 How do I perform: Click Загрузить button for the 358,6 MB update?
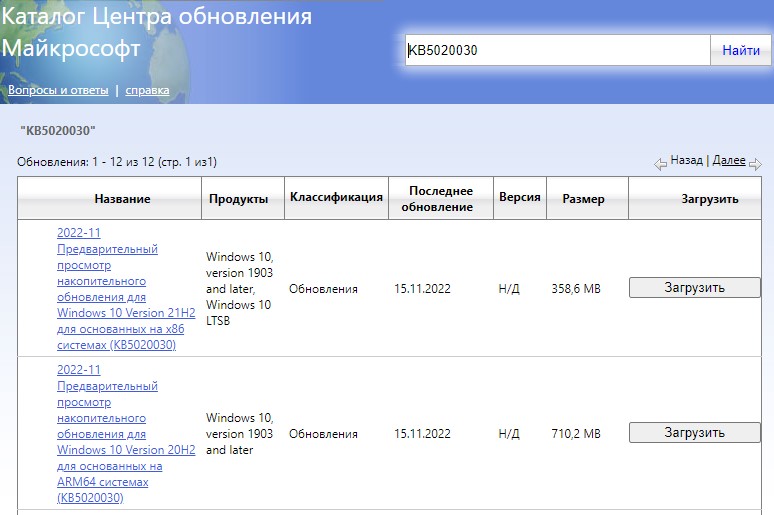(695, 287)
